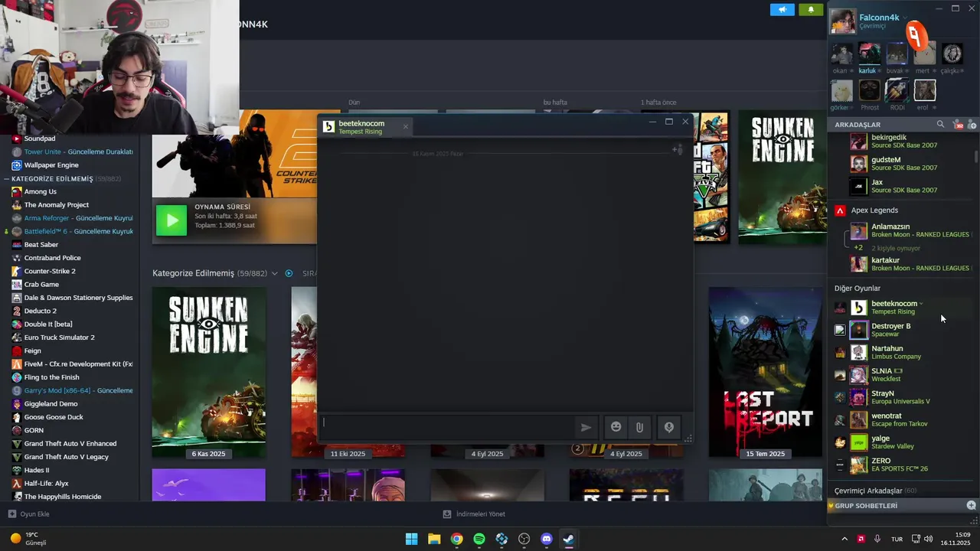
Task: Select Beat Saber in library list
Action: tap(41, 245)
